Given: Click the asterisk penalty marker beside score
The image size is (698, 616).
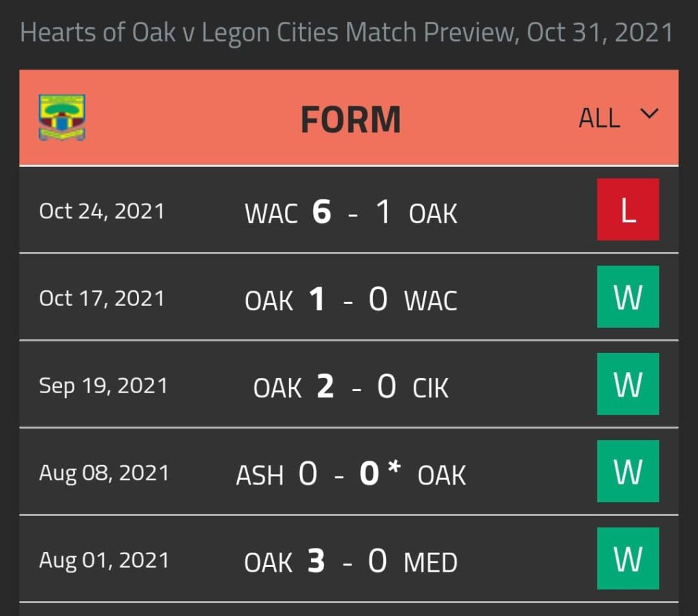Looking at the screenshot, I should click(394, 467).
